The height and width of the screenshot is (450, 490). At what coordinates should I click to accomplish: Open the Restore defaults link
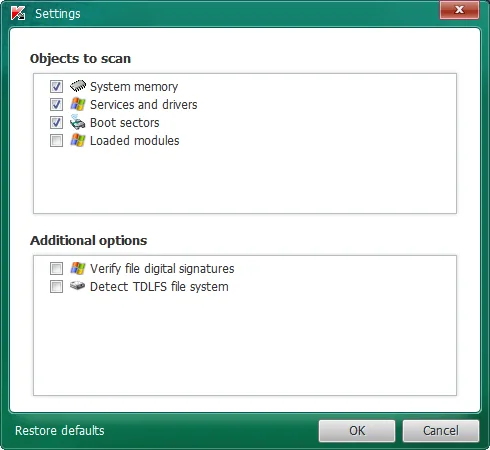[60, 431]
